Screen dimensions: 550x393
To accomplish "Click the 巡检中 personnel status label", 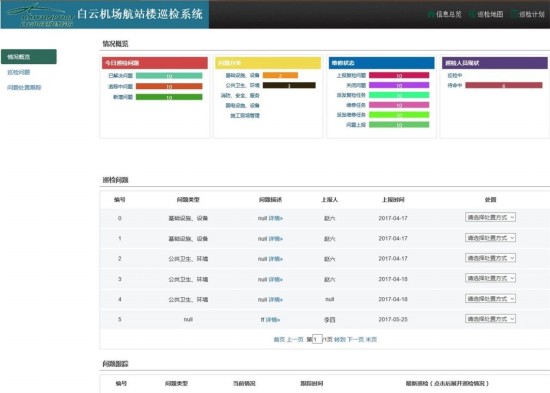I will (x=455, y=75).
